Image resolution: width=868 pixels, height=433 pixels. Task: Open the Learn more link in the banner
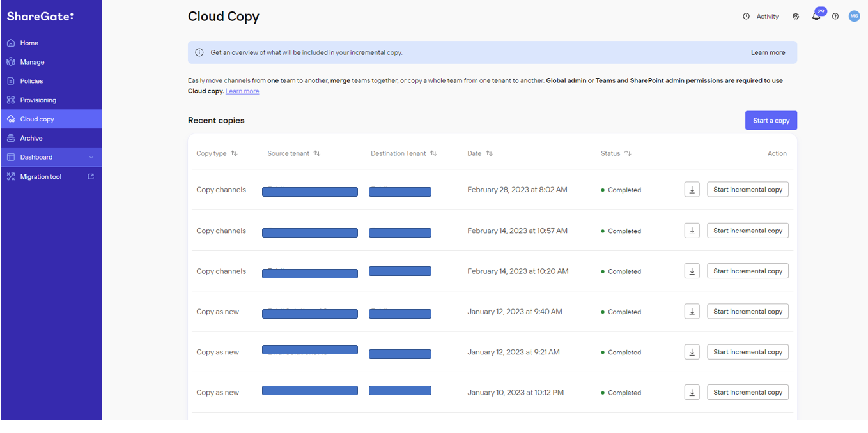(x=768, y=52)
